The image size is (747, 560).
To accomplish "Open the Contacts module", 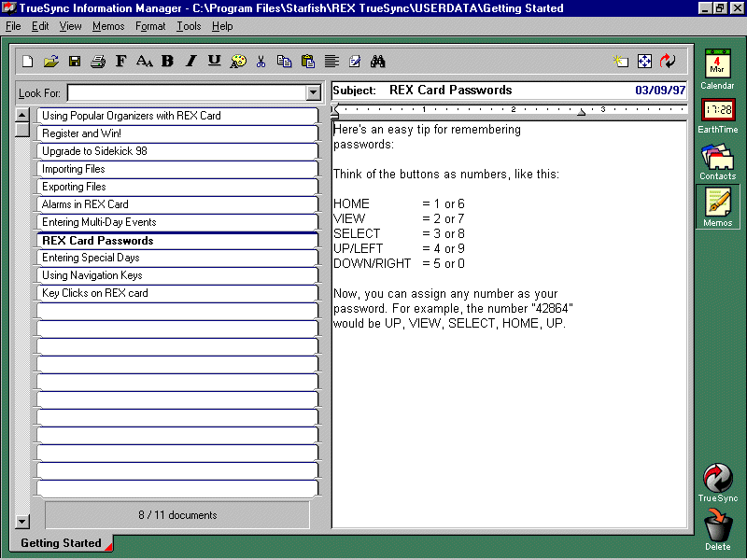I will pyautogui.click(x=717, y=161).
